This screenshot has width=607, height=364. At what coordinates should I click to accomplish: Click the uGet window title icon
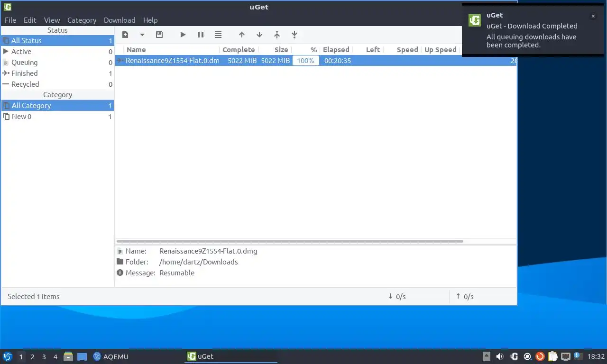point(8,7)
